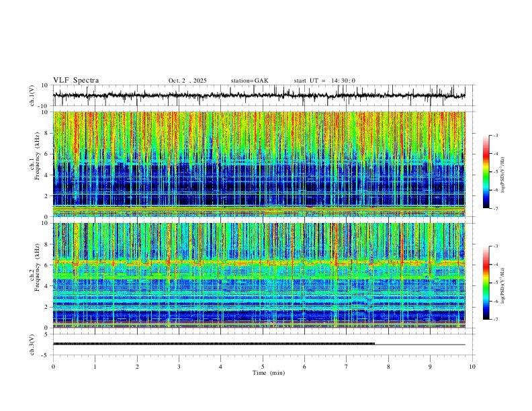The width and height of the screenshot is (532, 411).
Task: Click the ch.3 thick black signal line
Action: pos(214,344)
